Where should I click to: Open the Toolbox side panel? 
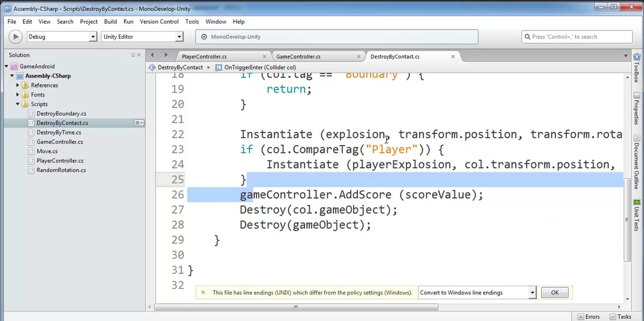point(636,68)
